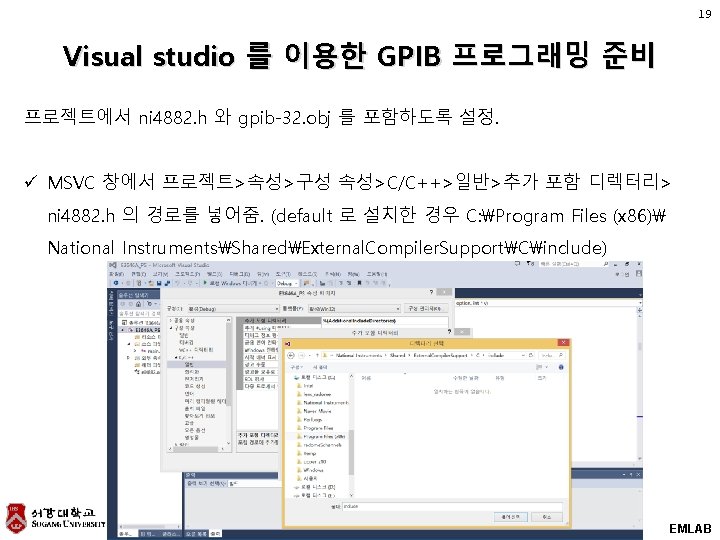Select highlighted General item under C/C++
This screenshot has width=720, height=540.
(x=197, y=364)
